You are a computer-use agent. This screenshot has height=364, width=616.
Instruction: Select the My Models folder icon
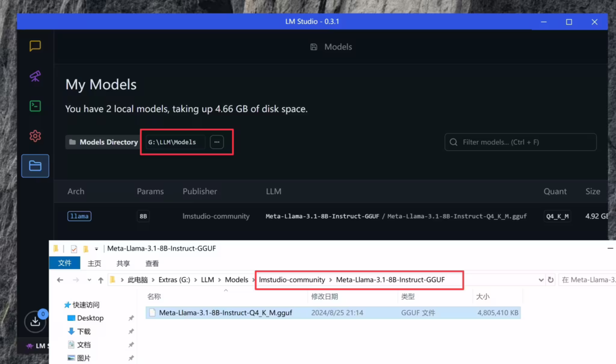tap(34, 166)
